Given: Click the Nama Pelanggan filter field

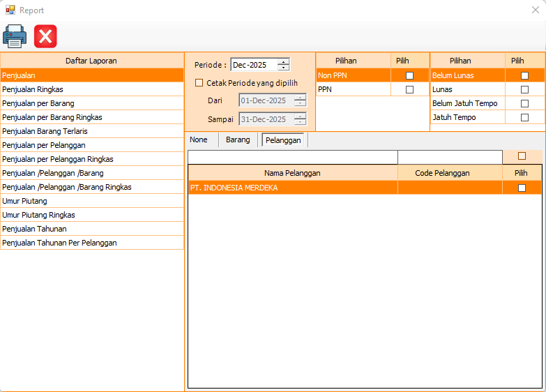Looking at the screenshot, I should [x=293, y=157].
